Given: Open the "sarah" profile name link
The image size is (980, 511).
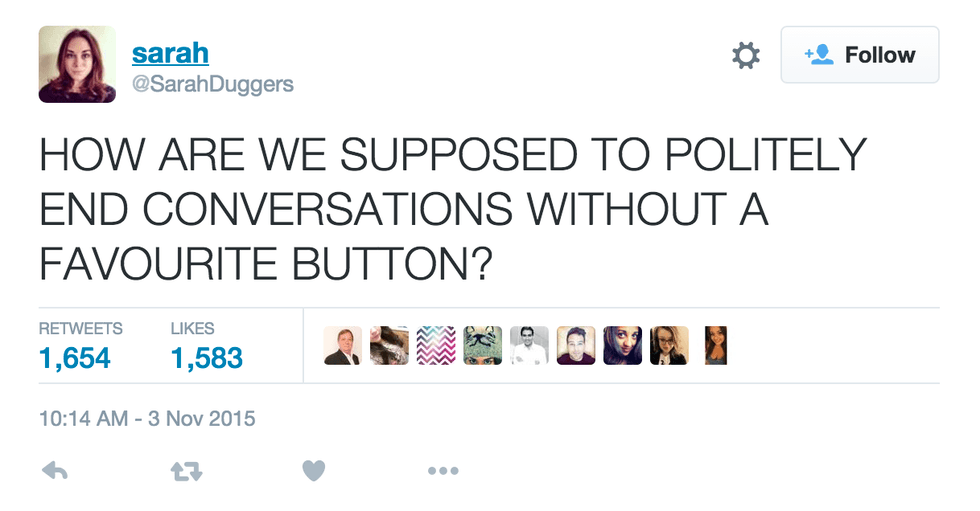Looking at the screenshot, I should 170,52.
